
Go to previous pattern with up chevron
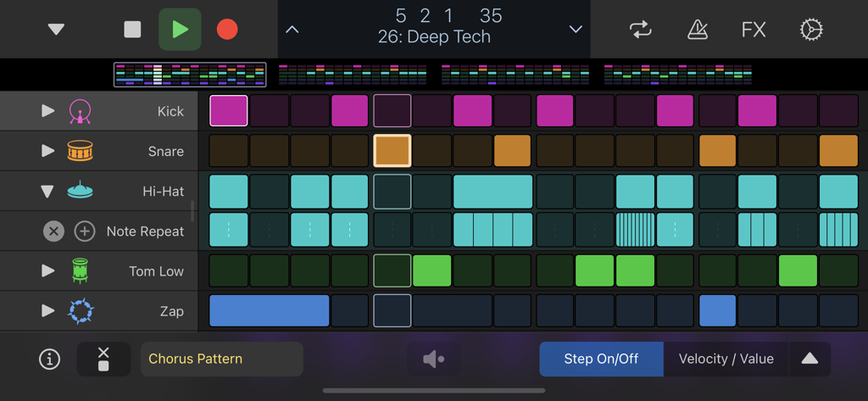point(292,30)
